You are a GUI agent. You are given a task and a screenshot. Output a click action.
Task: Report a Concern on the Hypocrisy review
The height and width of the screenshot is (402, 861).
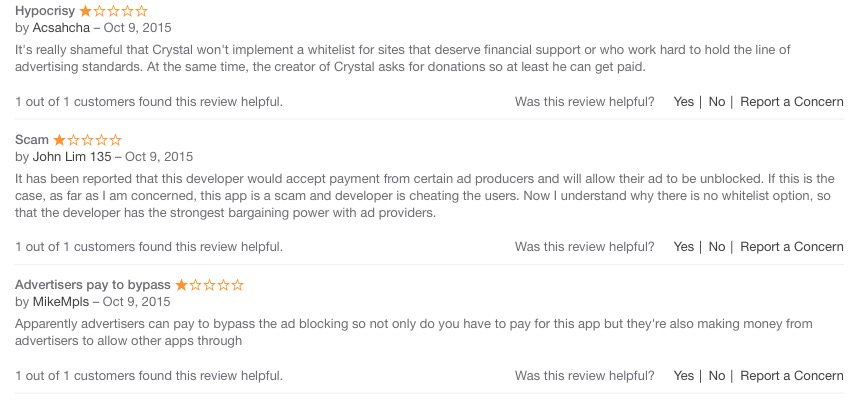click(x=792, y=102)
